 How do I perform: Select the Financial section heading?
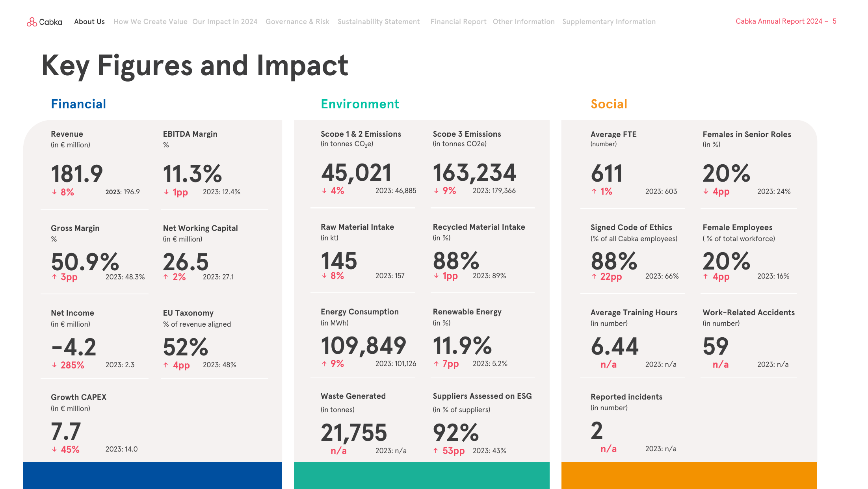point(78,104)
